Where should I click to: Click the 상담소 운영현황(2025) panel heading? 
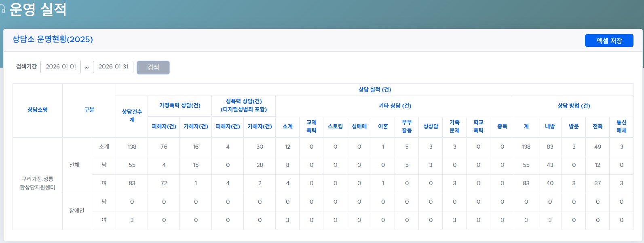click(53, 39)
